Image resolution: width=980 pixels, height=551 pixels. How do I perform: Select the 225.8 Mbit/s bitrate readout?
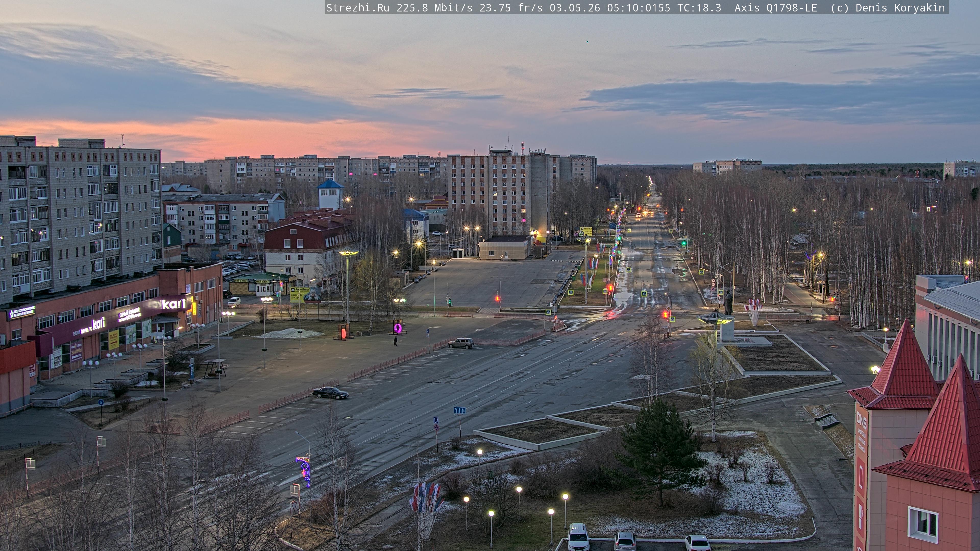(x=434, y=8)
